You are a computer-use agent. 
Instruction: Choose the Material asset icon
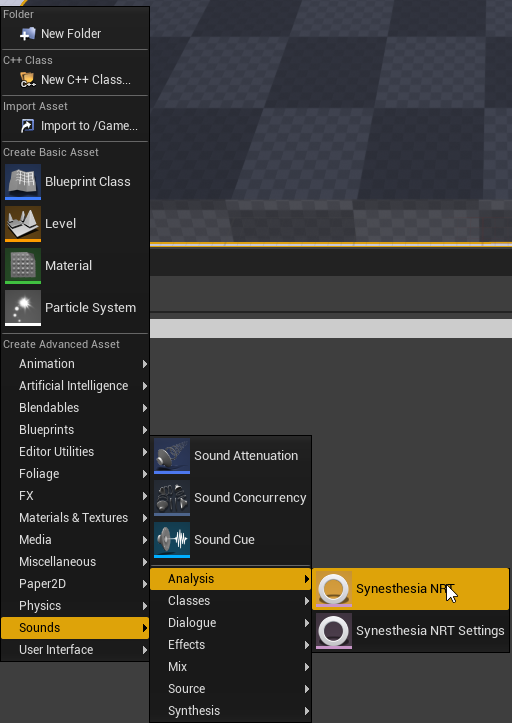point(23,266)
